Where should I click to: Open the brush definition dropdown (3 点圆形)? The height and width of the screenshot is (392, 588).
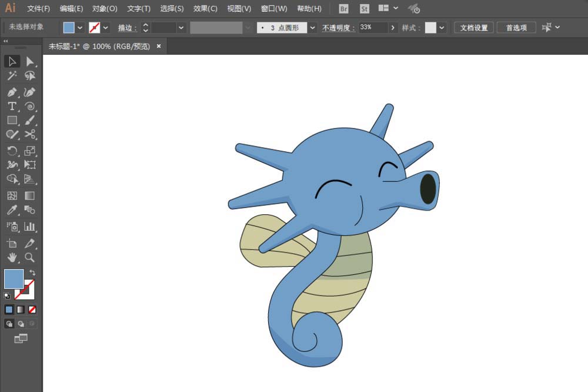point(312,28)
